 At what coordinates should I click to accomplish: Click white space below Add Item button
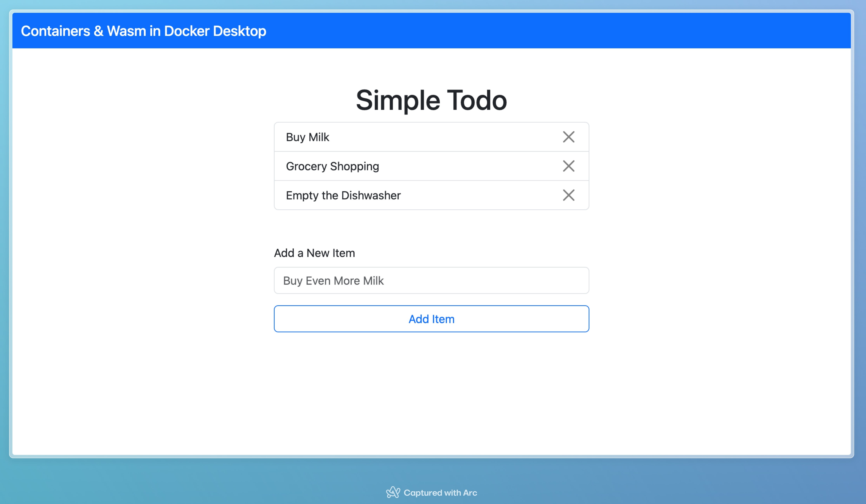coord(431,385)
